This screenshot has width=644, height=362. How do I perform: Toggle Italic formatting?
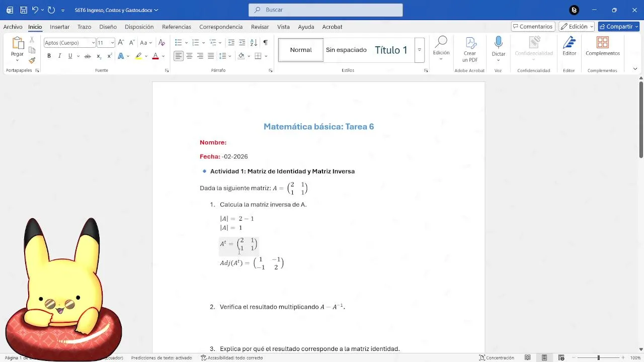pyautogui.click(x=59, y=56)
